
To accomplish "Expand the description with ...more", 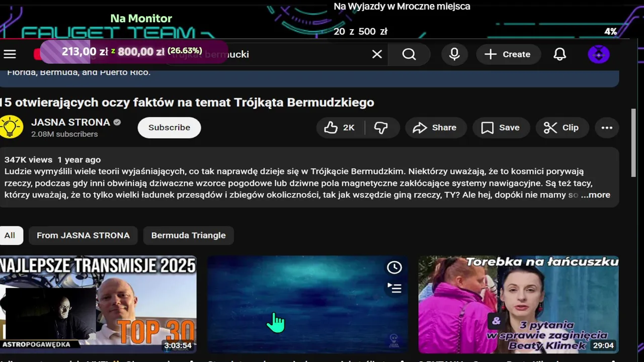I will tap(596, 195).
